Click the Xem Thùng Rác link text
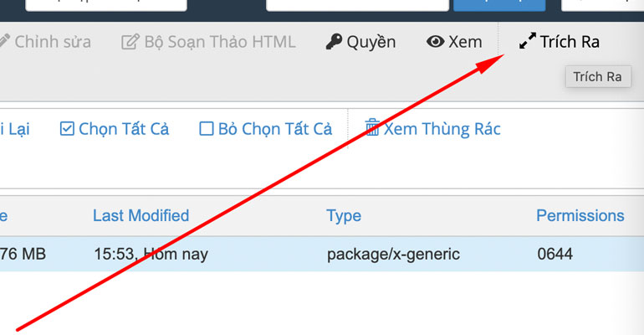 442,129
